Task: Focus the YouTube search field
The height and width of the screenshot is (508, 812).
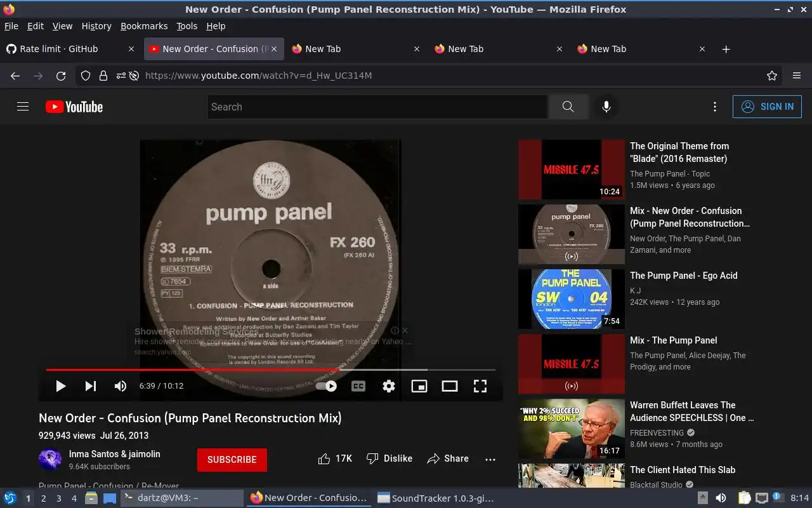Action: [377, 107]
